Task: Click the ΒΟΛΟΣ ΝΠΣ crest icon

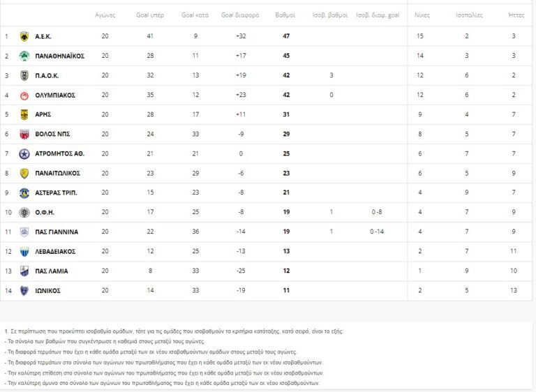Action: (x=24, y=134)
